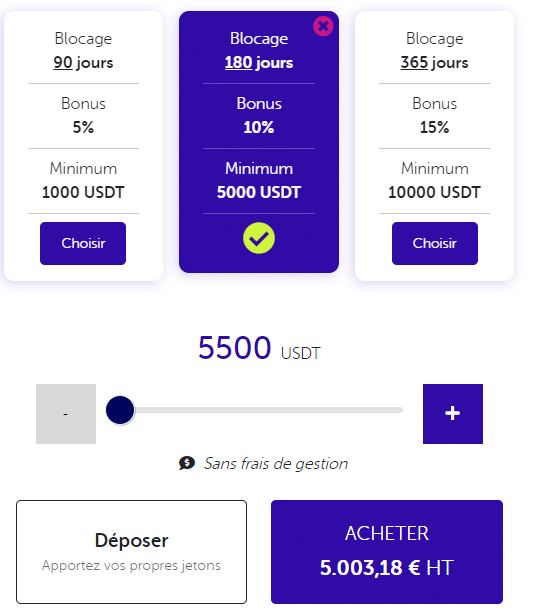
Task: Select the 15% bonus card
Action: point(434,146)
